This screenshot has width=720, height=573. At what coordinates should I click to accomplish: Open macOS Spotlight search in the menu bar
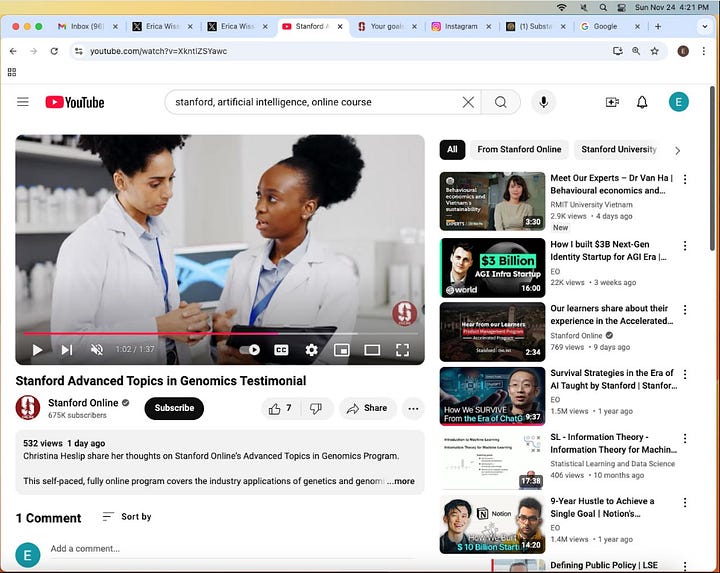click(603, 7)
